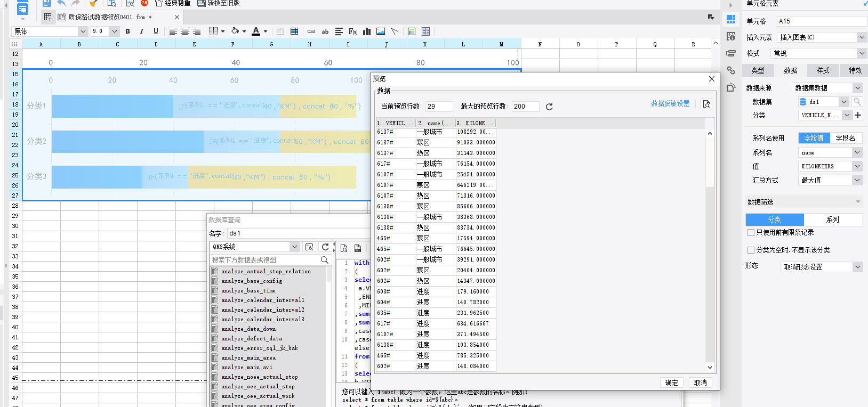This screenshot has width=868, height=407.
Task: Insert rich text with the lines icon
Action: [339, 31]
